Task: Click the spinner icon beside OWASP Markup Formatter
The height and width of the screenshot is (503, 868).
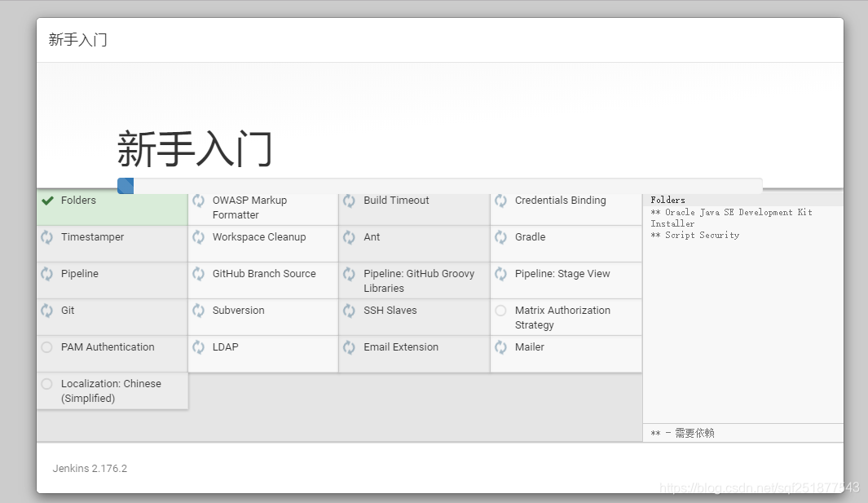Action: click(x=198, y=201)
